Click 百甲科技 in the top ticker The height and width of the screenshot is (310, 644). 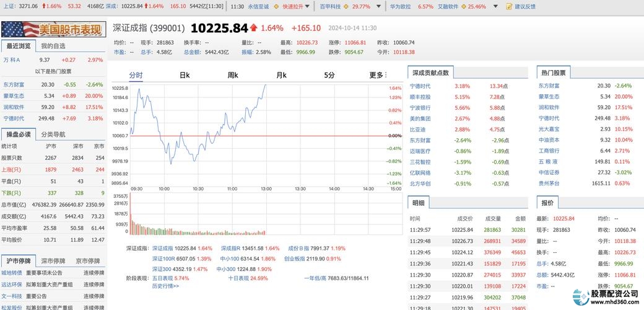tap(330, 7)
